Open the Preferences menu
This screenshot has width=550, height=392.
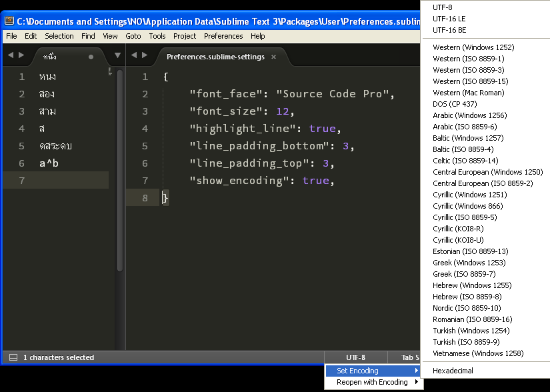223,36
